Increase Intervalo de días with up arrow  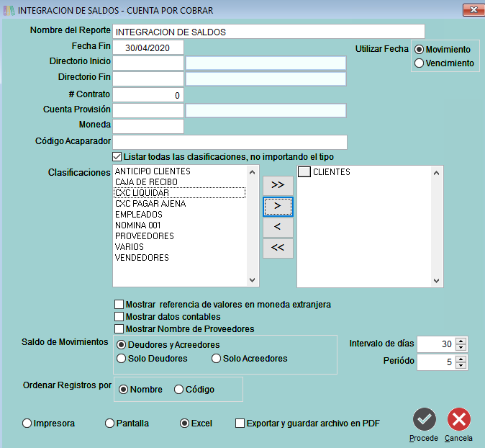coord(461,341)
